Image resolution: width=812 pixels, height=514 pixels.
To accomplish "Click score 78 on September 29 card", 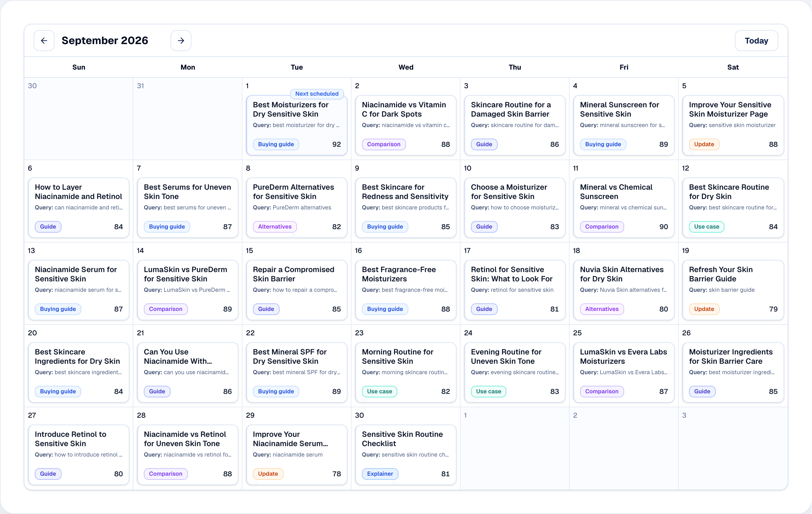I will click(336, 474).
